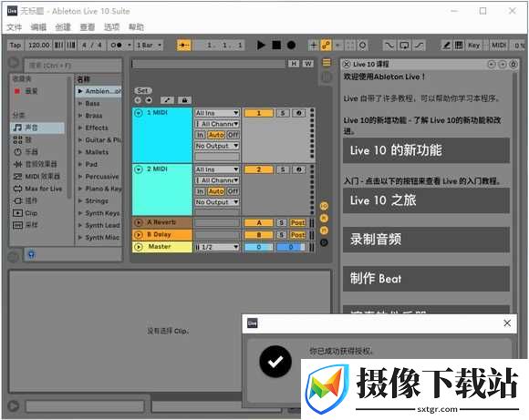The image size is (529, 420).
Task: Click the session record circle button
Action: point(362,45)
